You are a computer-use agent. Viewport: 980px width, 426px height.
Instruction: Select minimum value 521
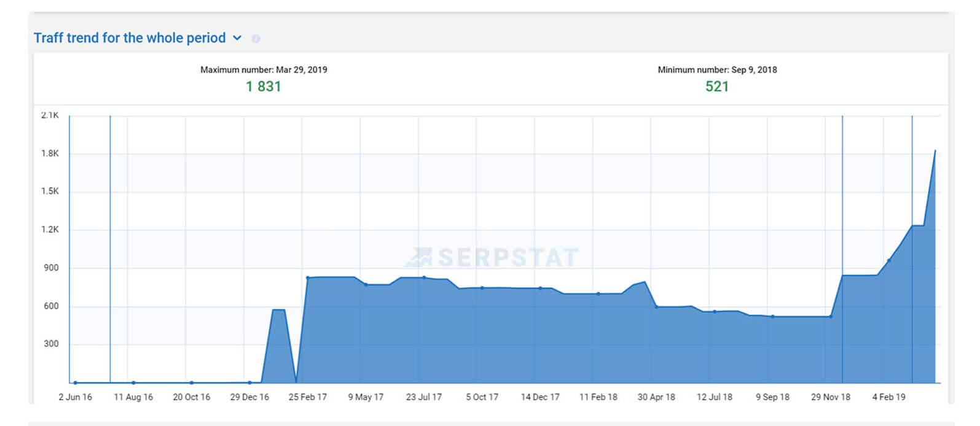click(717, 87)
